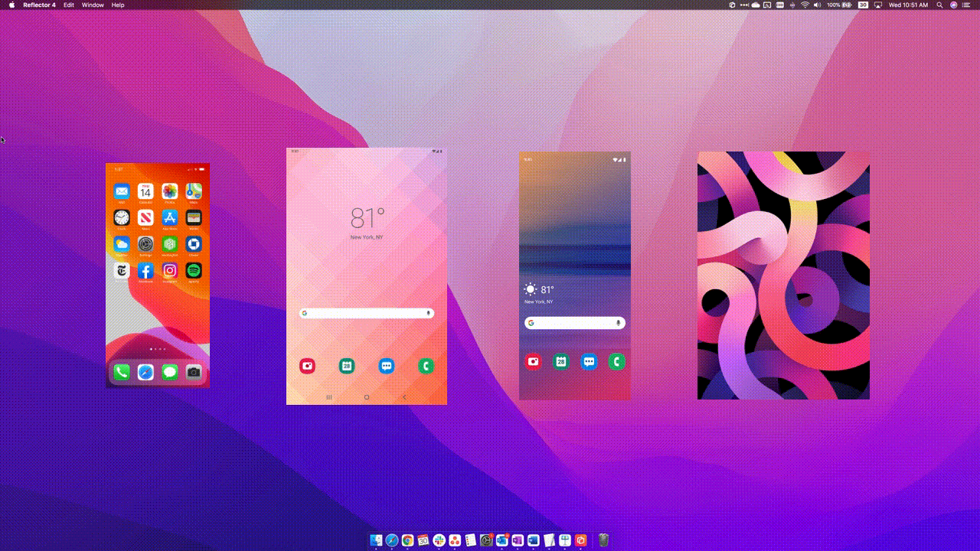Open Maps app on the iPhone screen
980x551 pixels.
pyautogui.click(x=194, y=191)
